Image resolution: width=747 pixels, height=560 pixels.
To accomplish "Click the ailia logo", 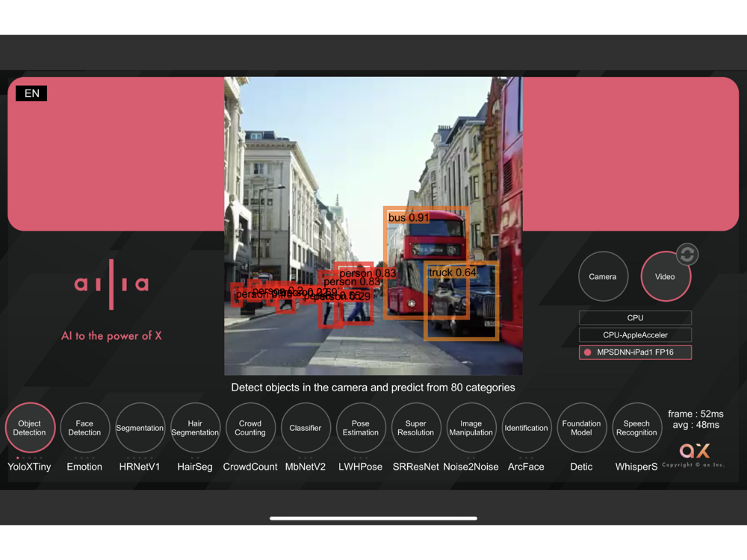I will point(111,284).
